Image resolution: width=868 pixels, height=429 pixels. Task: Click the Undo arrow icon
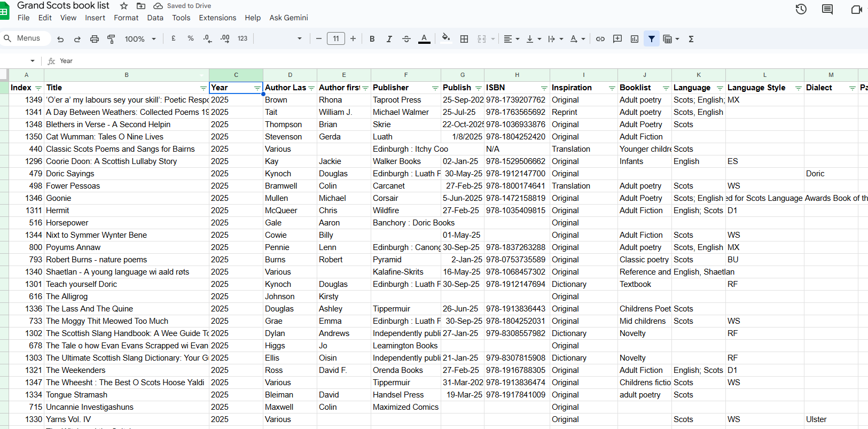click(x=60, y=39)
